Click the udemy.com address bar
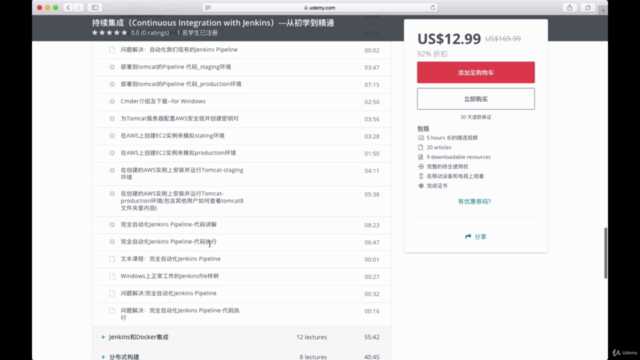Screen dimensions: 640x360 (320, 7)
